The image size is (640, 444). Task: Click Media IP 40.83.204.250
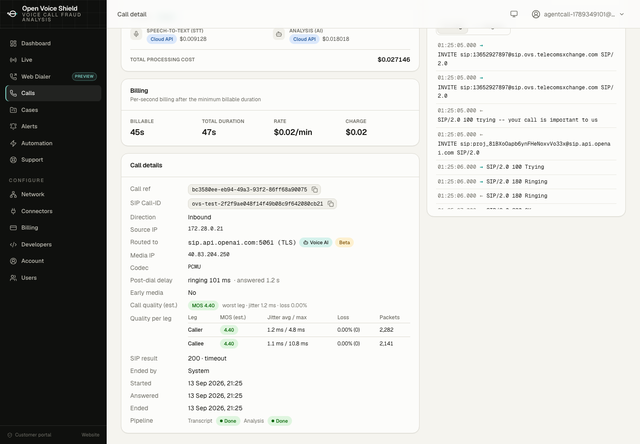[x=209, y=254]
